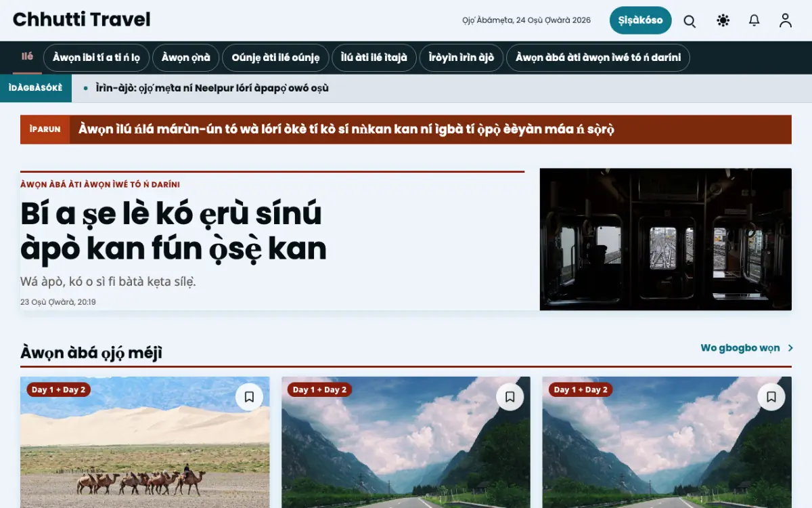Select the Ilé navigation tab

click(27, 58)
